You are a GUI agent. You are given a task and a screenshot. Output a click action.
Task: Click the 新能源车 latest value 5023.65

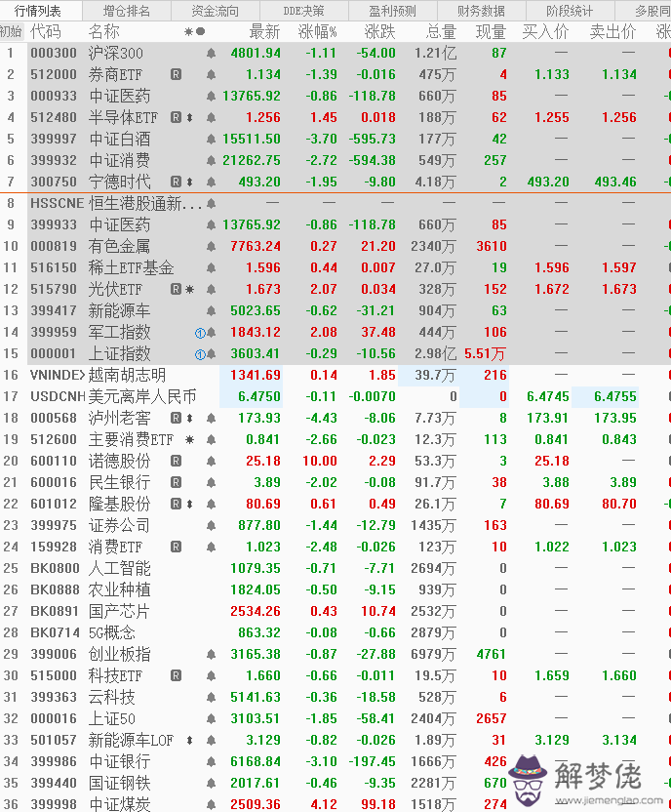click(x=256, y=310)
